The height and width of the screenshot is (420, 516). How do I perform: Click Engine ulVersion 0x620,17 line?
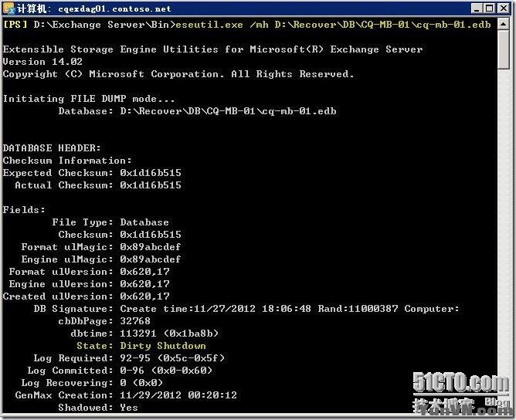[89, 284]
